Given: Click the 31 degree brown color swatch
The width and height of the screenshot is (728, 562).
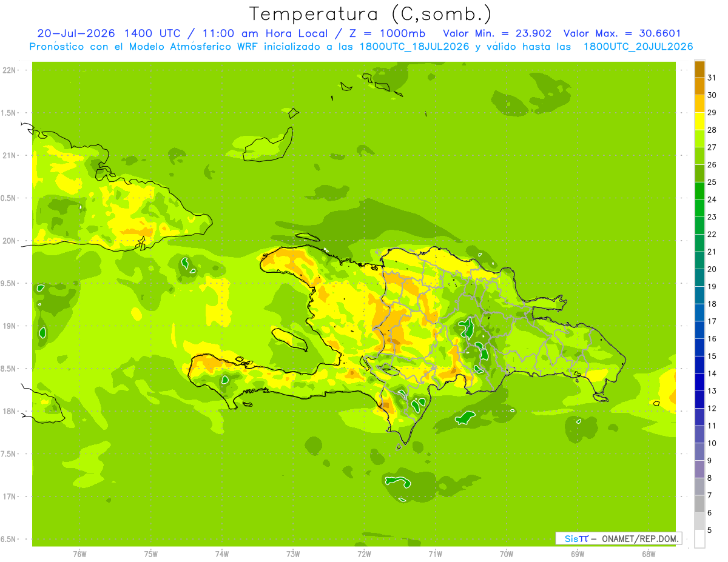Looking at the screenshot, I should tap(699, 69).
